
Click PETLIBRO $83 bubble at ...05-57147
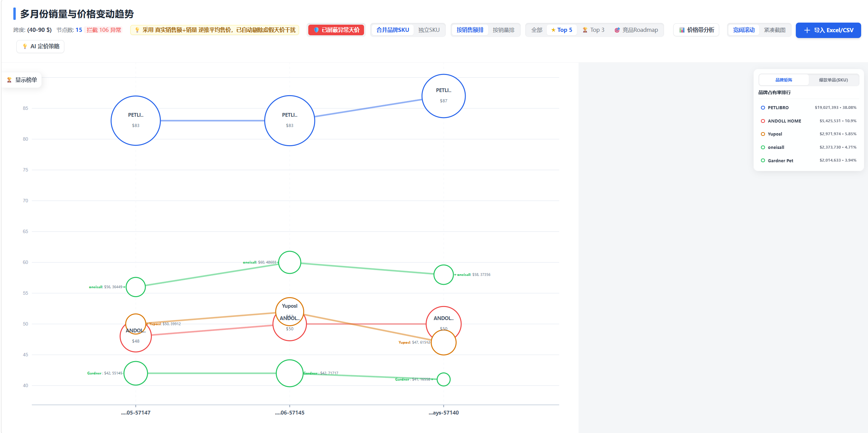135,120
